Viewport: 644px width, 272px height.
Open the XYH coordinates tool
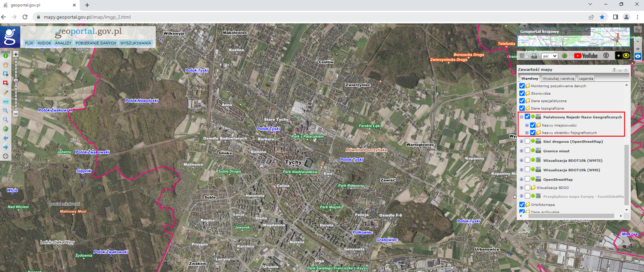(x=6, y=101)
